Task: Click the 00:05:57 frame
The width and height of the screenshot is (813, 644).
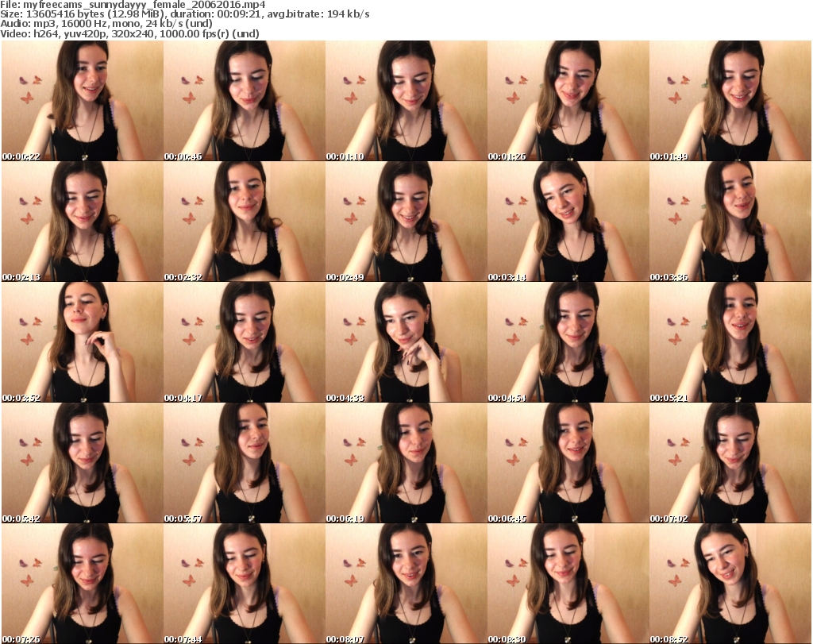Action: pyautogui.click(x=245, y=463)
